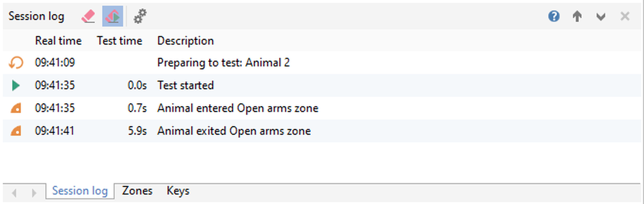
Task: Collapse panel with the down chevron
Action: pos(600,17)
